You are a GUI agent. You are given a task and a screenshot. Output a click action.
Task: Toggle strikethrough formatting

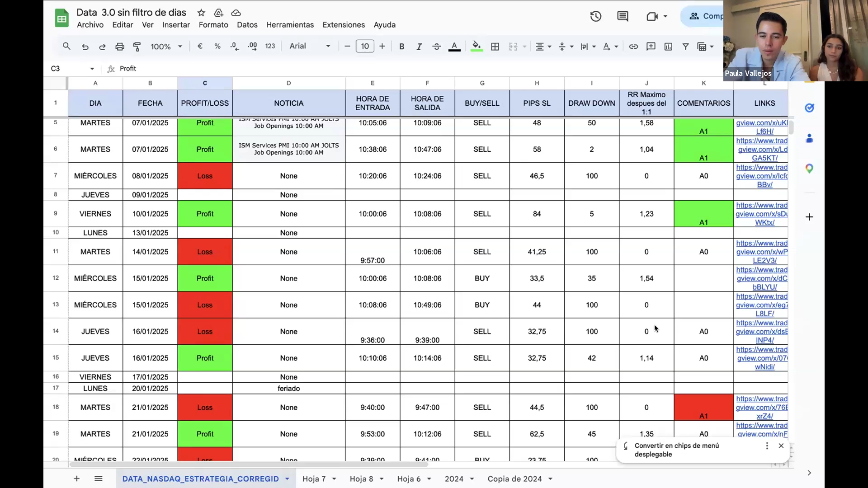click(436, 47)
